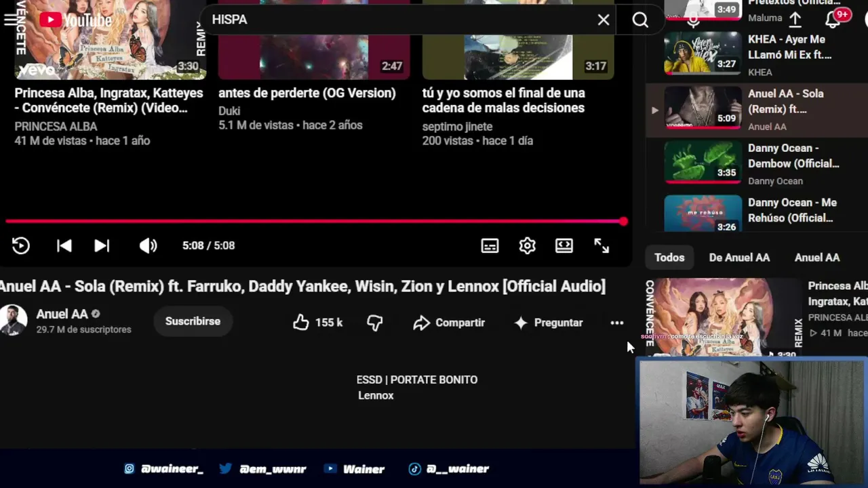Subscribe with the Suscribirse button
The image size is (868, 488).
(193, 321)
